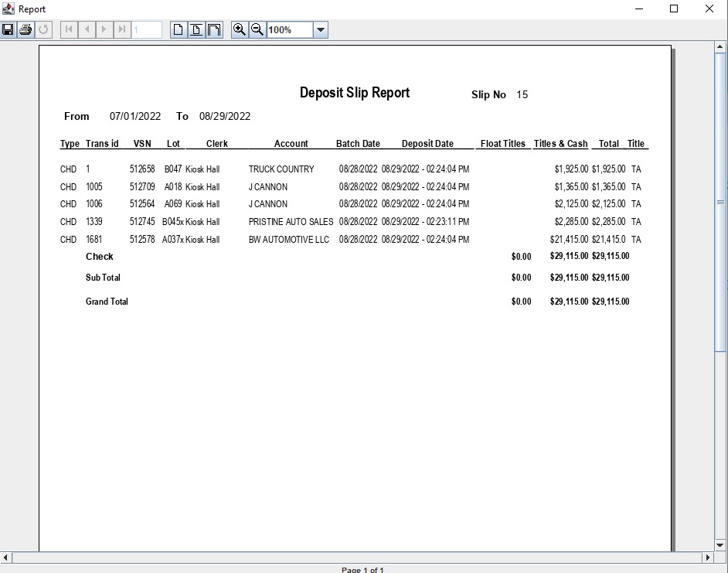The image size is (728, 573).
Task: Jump to the last page
Action: [x=122, y=30]
